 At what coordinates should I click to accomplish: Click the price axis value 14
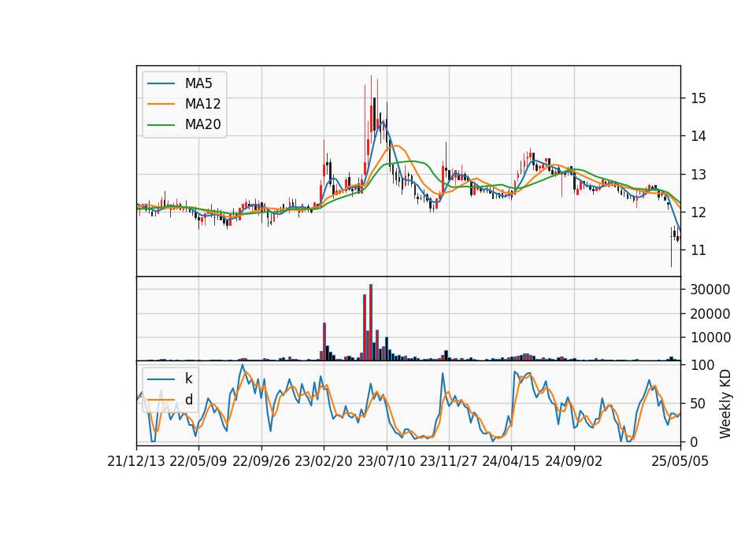(x=699, y=136)
